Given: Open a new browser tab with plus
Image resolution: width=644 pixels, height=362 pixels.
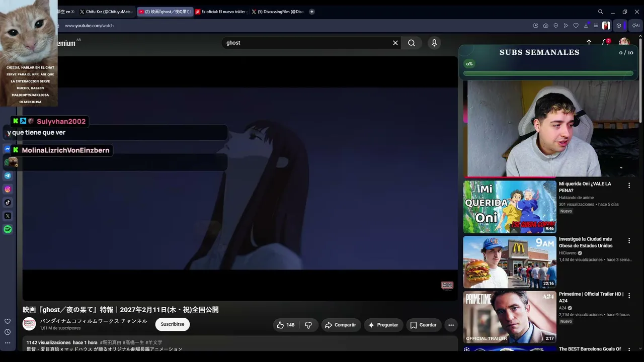Looking at the screenshot, I should 312,12.
